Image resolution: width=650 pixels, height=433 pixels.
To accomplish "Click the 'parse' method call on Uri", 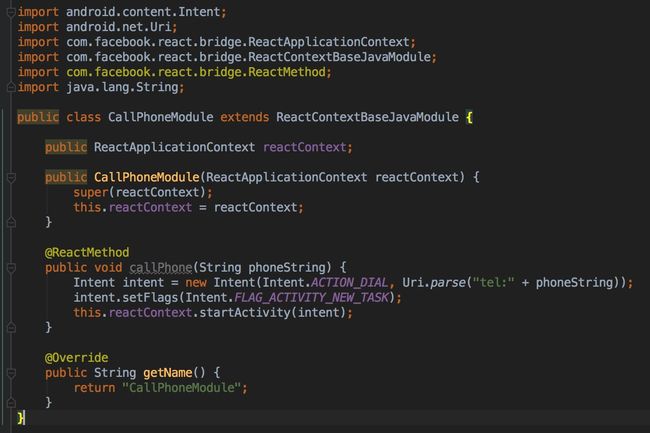I will click(x=448, y=283).
